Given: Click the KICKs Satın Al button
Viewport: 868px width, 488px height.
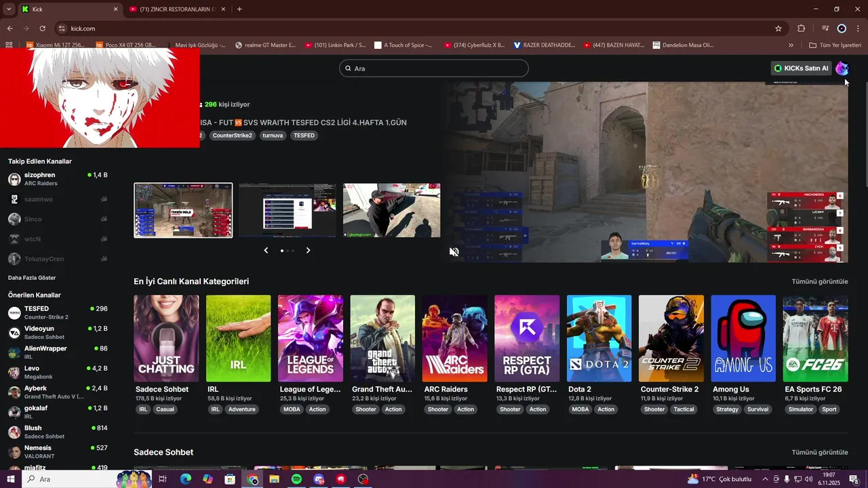Looking at the screenshot, I should coord(802,68).
